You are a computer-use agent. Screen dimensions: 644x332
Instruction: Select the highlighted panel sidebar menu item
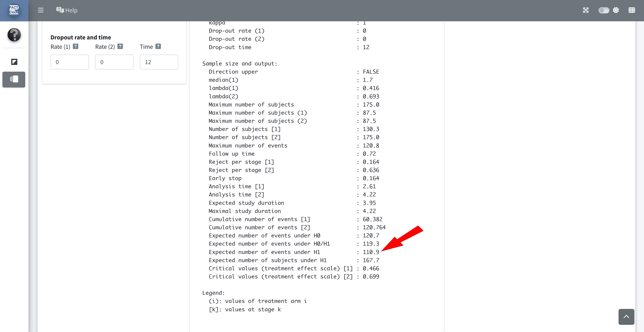click(14, 79)
